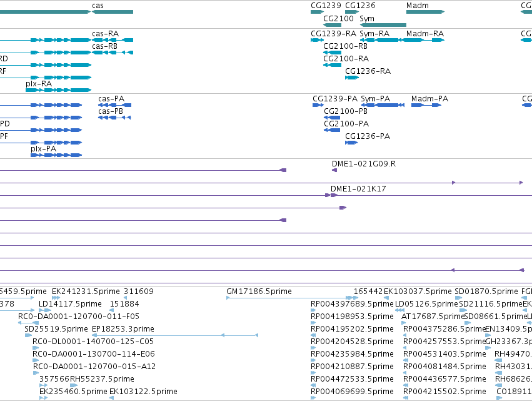Select the cas-PB protein feature
This screenshot has width=532, height=401.
(114, 118)
